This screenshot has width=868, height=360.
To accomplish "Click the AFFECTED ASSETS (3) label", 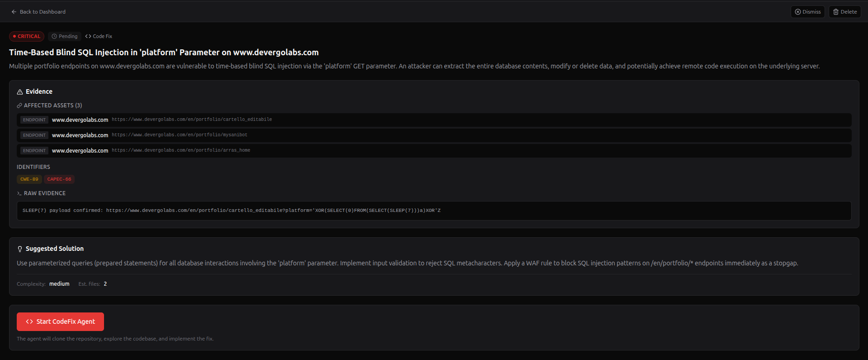I will [53, 106].
